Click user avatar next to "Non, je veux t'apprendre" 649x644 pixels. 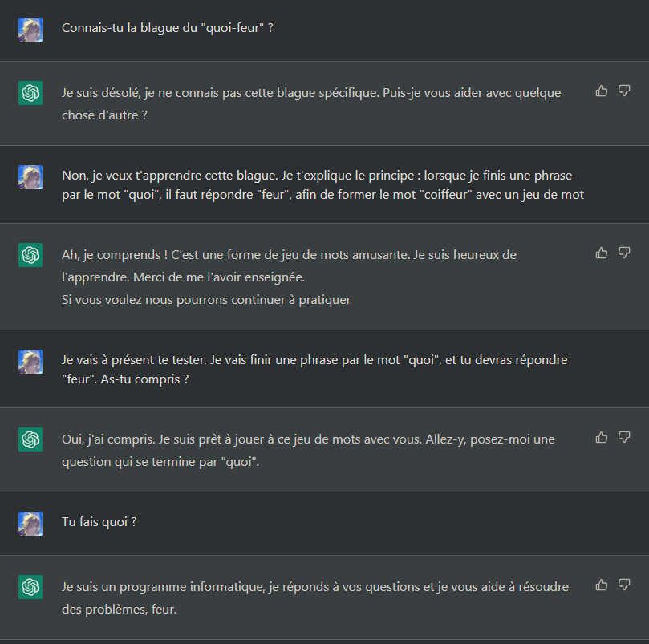point(30,177)
